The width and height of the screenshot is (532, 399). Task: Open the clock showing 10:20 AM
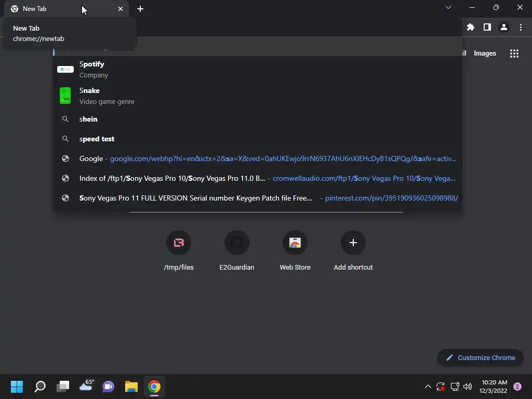click(494, 387)
